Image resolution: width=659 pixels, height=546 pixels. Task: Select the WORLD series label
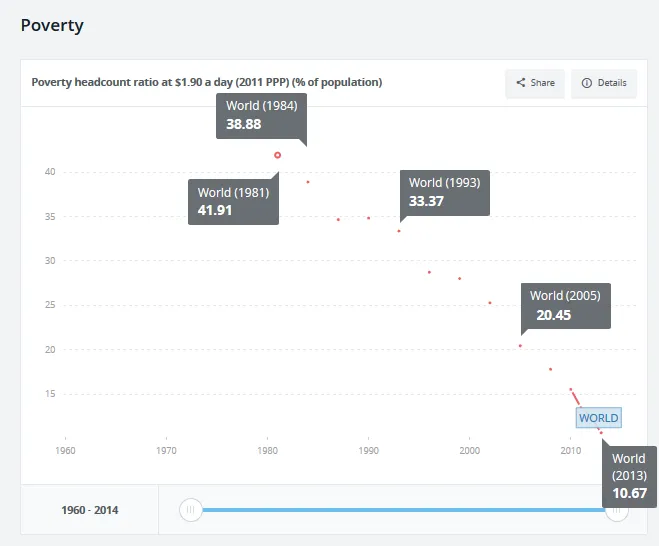(598, 418)
